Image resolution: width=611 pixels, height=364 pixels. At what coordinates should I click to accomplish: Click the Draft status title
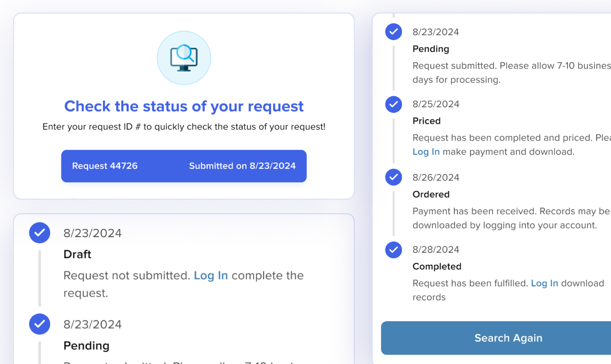(77, 254)
